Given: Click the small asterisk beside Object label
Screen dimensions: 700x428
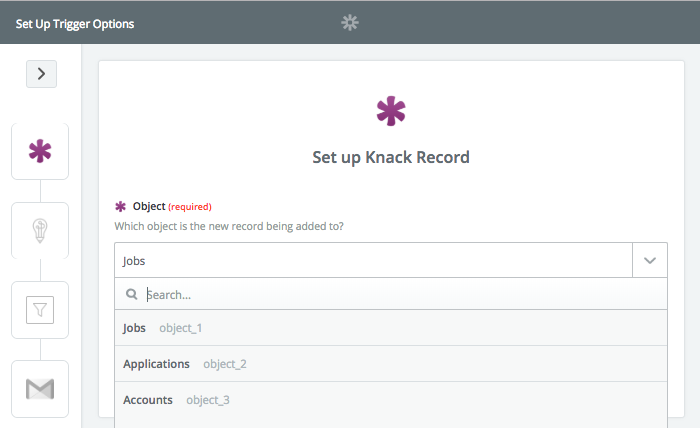Looking at the screenshot, I should (x=121, y=206).
